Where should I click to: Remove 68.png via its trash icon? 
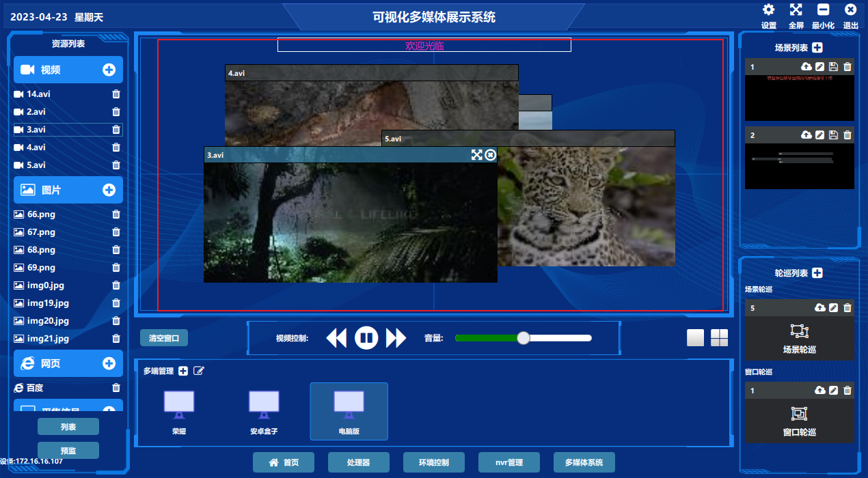(116, 250)
